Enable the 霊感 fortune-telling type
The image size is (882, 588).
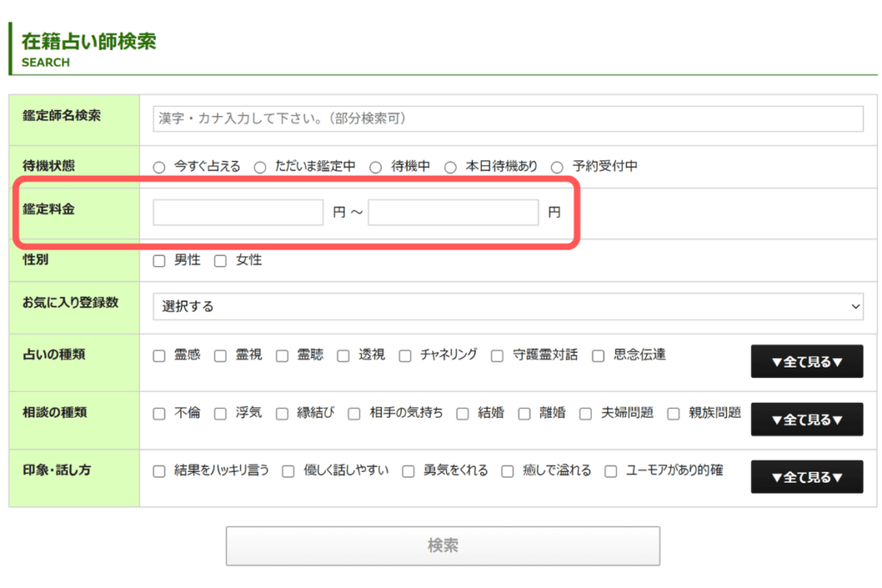[159, 355]
